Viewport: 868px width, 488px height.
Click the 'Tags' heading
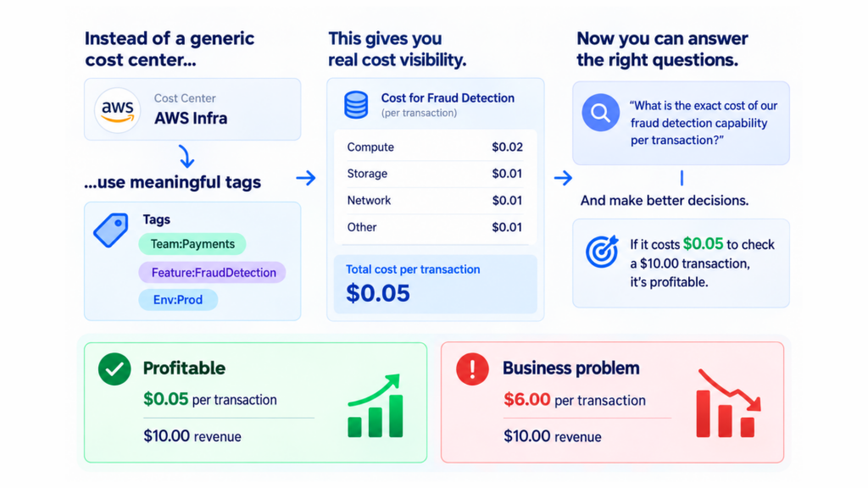157,219
